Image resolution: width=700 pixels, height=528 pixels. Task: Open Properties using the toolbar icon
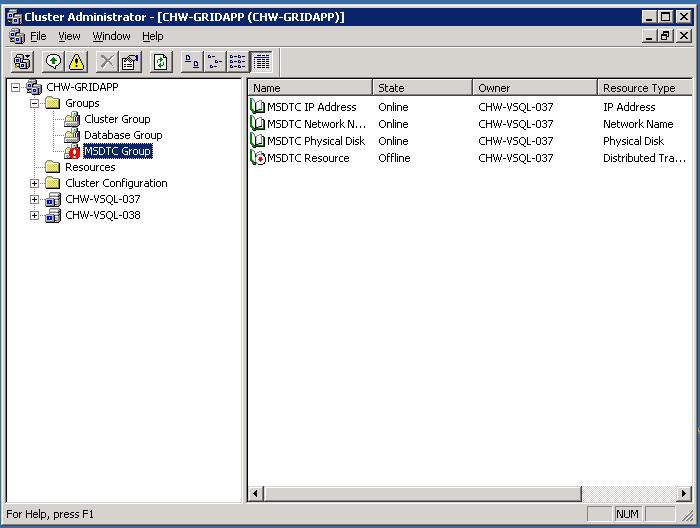[130, 62]
